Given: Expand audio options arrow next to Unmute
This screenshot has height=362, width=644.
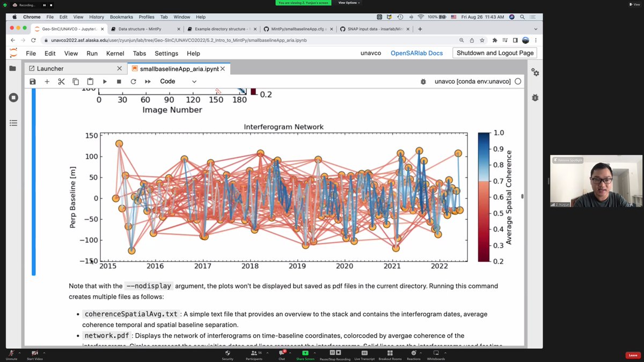Looking at the screenshot, I should tap(20, 352).
